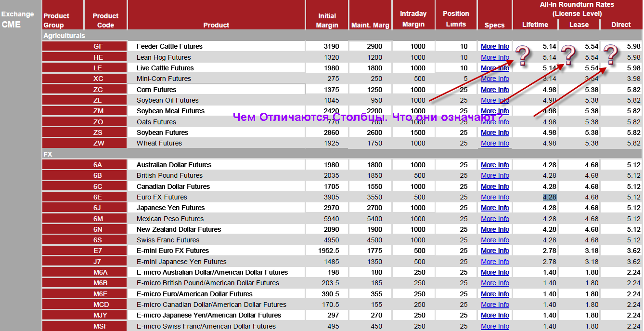Click the FX group heading row

(48, 154)
